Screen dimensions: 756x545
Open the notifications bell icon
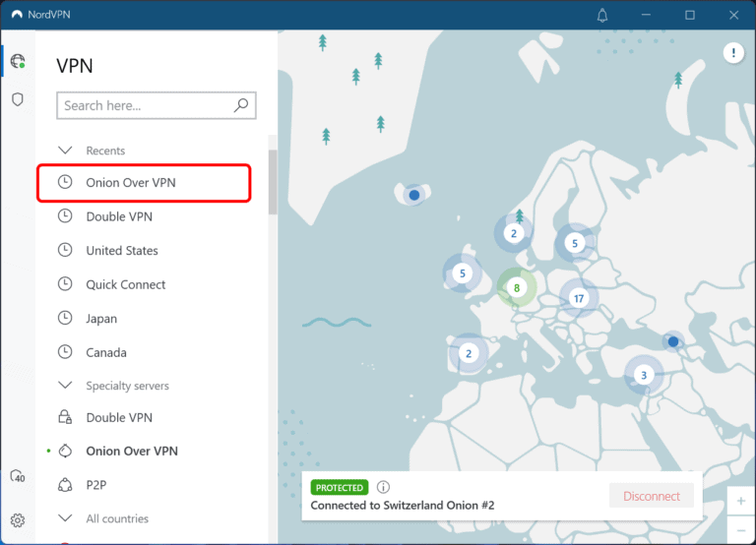[x=602, y=15]
